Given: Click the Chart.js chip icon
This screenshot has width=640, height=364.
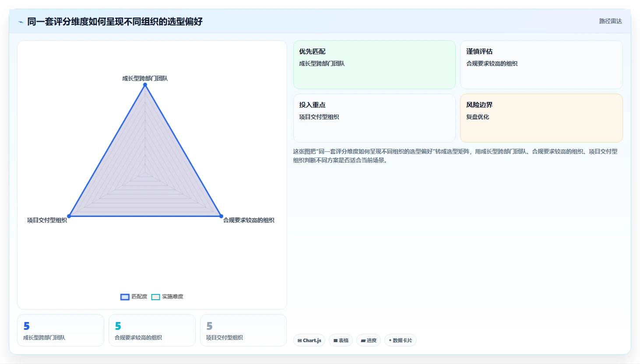Looking at the screenshot, I should (299, 340).
